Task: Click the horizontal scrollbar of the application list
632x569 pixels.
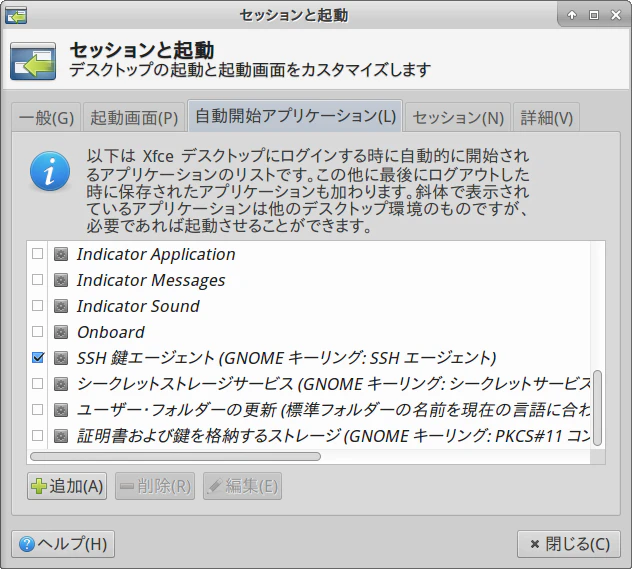Action: [175, 456]
